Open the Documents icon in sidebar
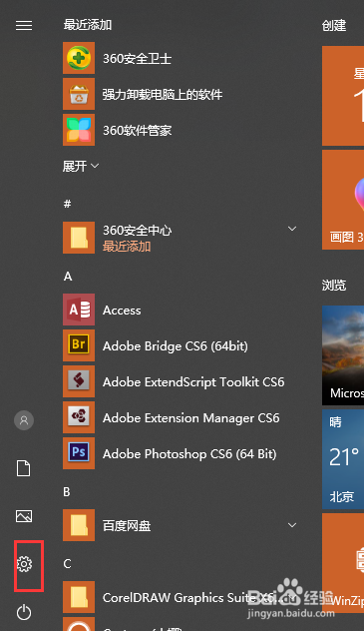The height and width of the screenshot is (631, 364). click(x=24, y=468)
